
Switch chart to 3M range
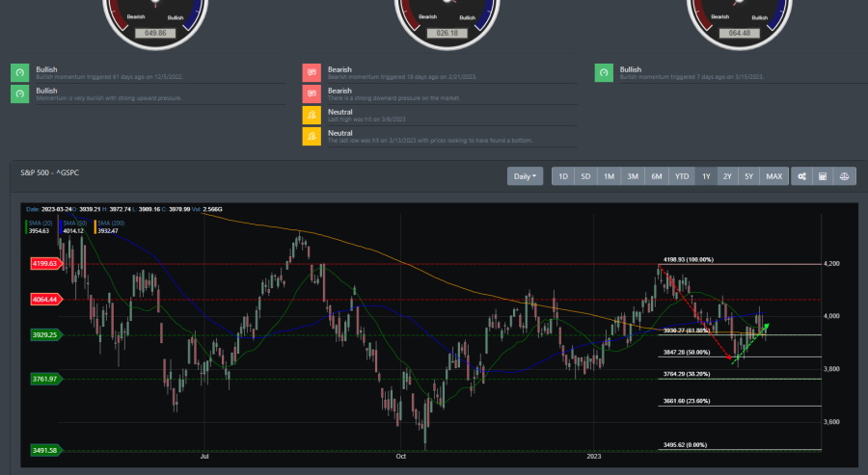click(633, 176)
